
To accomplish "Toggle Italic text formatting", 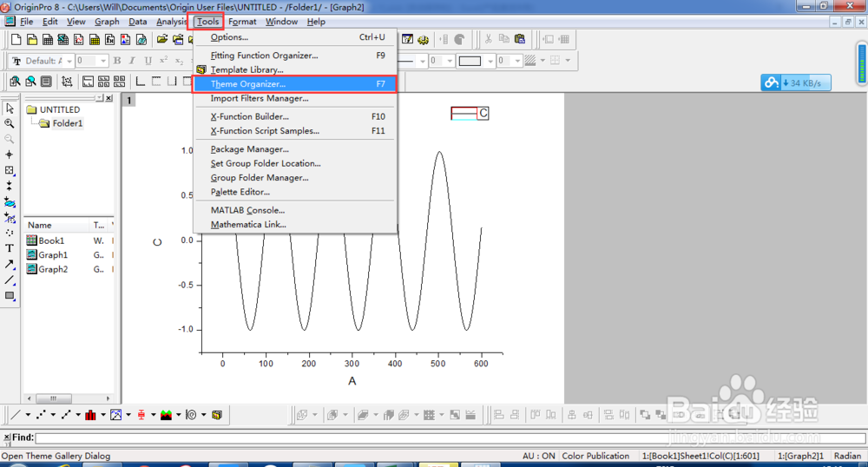I will [132, 60].
